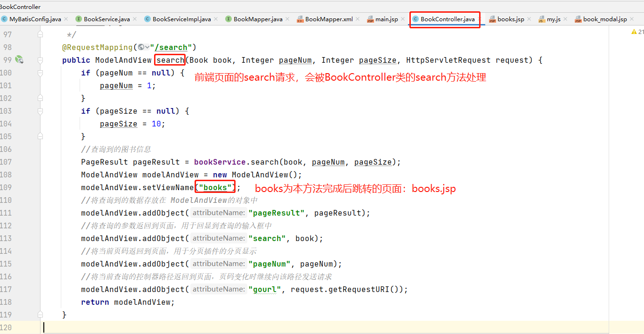Viewport: 644px width, 334px height.
Task: Click the comment fold marker on line 97
Action: point(40,34)
